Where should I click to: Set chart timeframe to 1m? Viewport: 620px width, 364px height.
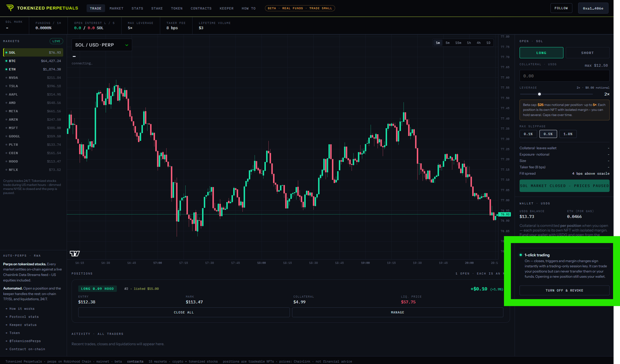pos(437,43)
